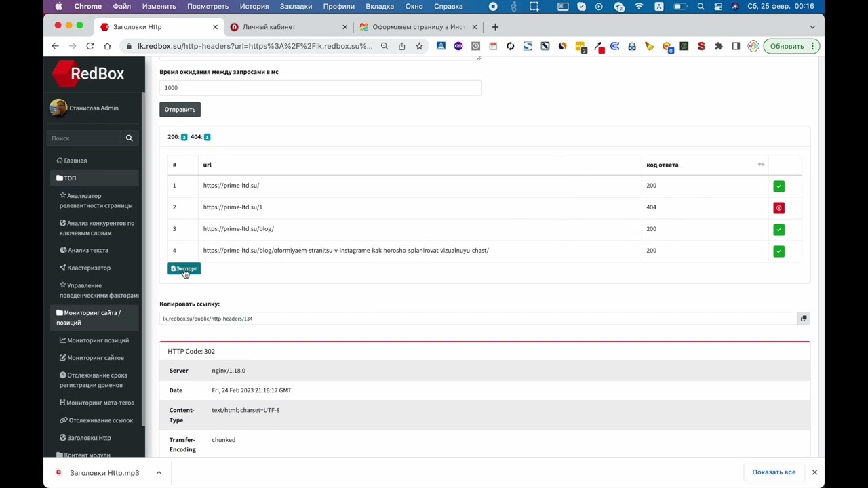Open the Apple menu
The height and width of the screenshot is (488, 868).
[x=58, y=6]
